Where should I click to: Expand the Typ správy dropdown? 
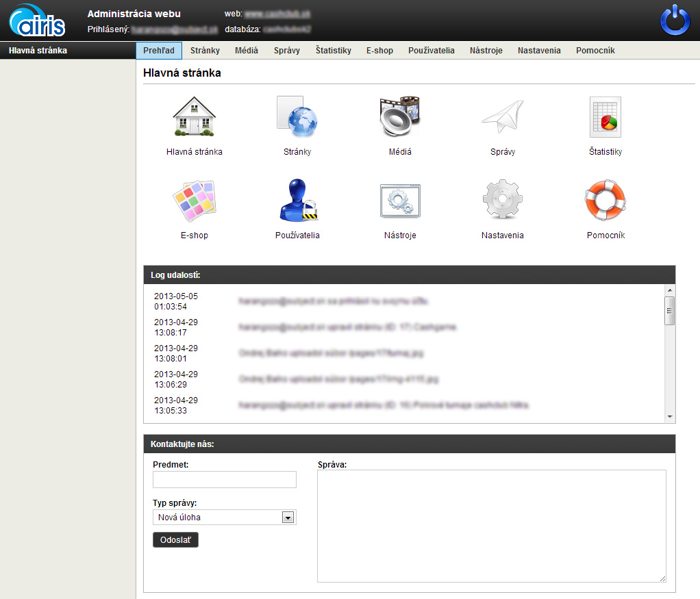(288, 518)
